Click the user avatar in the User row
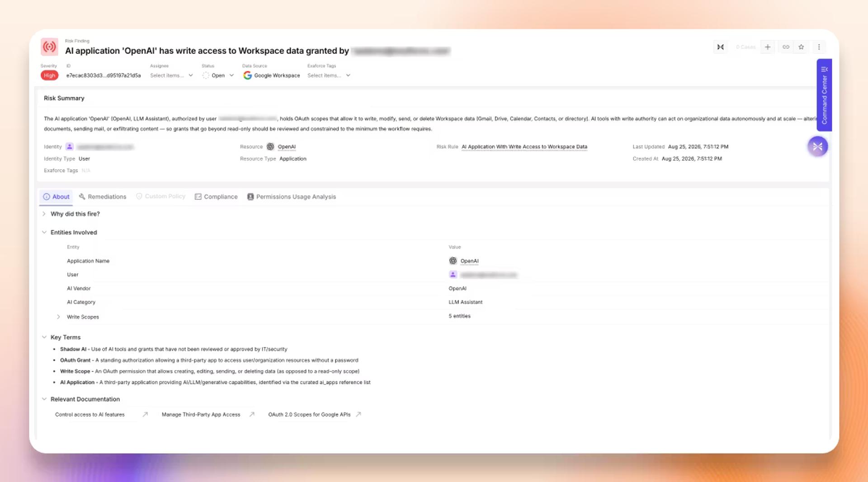This screenshot has width=868, height=482. pyautogui.click(x=453, y=275)
